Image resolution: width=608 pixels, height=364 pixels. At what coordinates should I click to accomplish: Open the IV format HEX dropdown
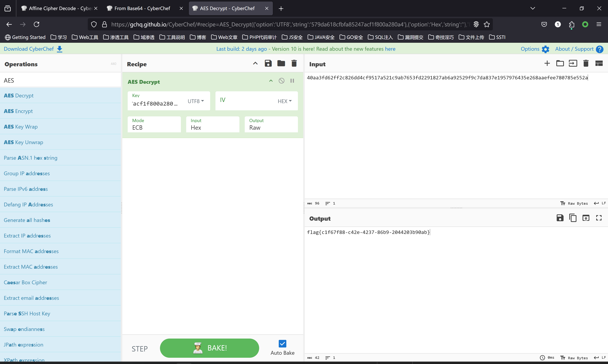pyautogui.click(x=285, y=101)
